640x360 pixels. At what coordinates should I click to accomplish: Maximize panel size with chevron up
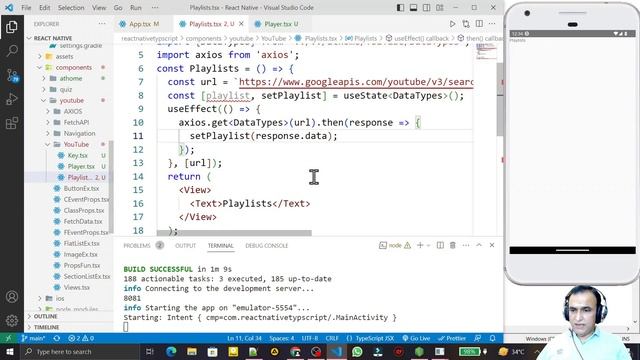coord(479,245)
